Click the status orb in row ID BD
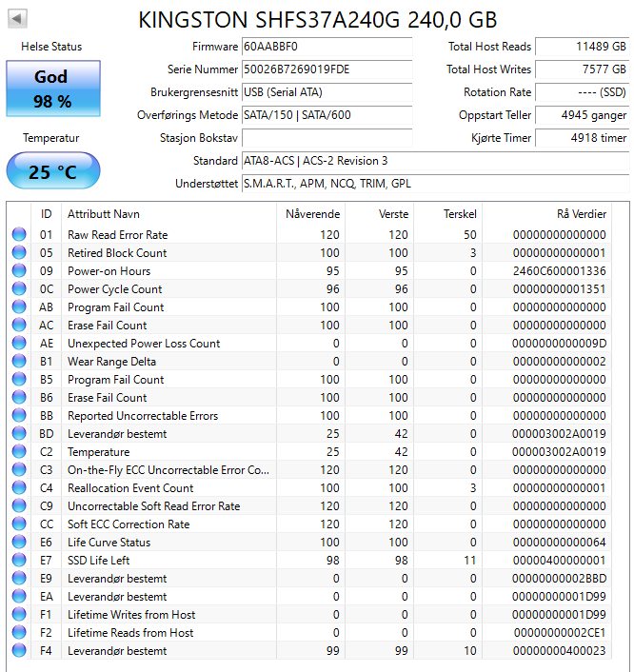Image resolution: width=634 pixels, height=672 pixels. pyautogui.click(x=19, y=434)
